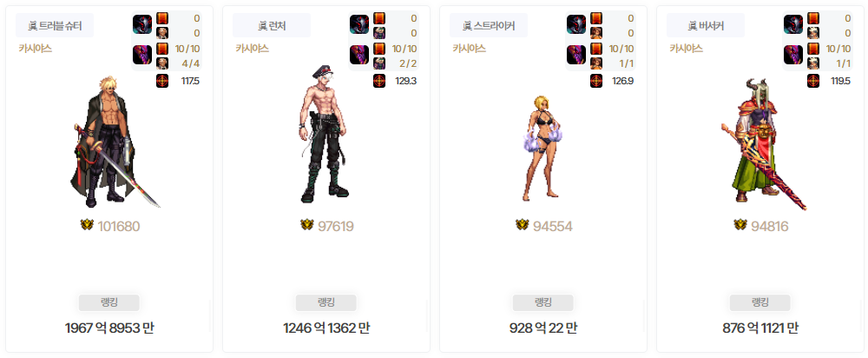Open 랭킹 for the 런처 character
868x358 pixels.
click(326, 302)
